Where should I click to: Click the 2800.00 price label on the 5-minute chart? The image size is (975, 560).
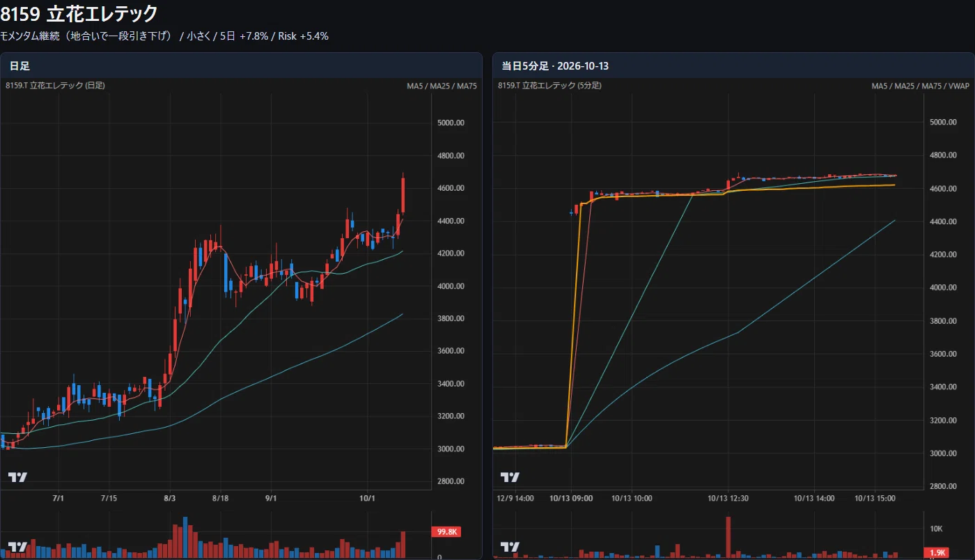943,486
